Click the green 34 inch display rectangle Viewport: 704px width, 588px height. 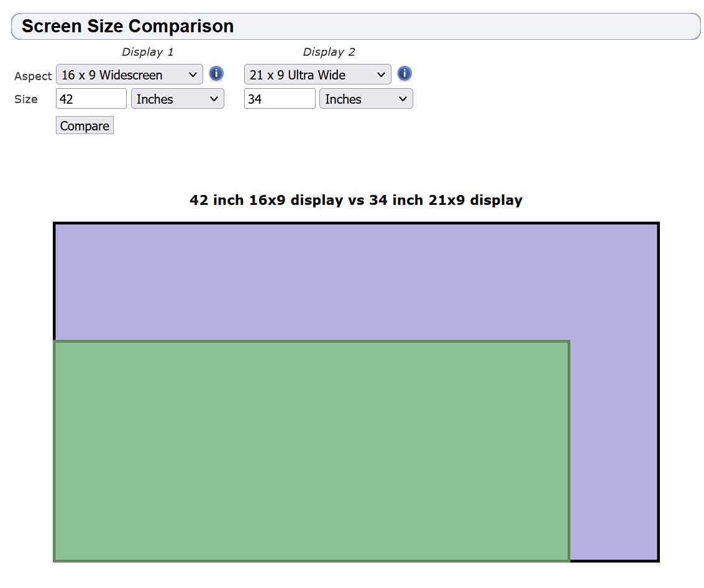click(311, 451)
